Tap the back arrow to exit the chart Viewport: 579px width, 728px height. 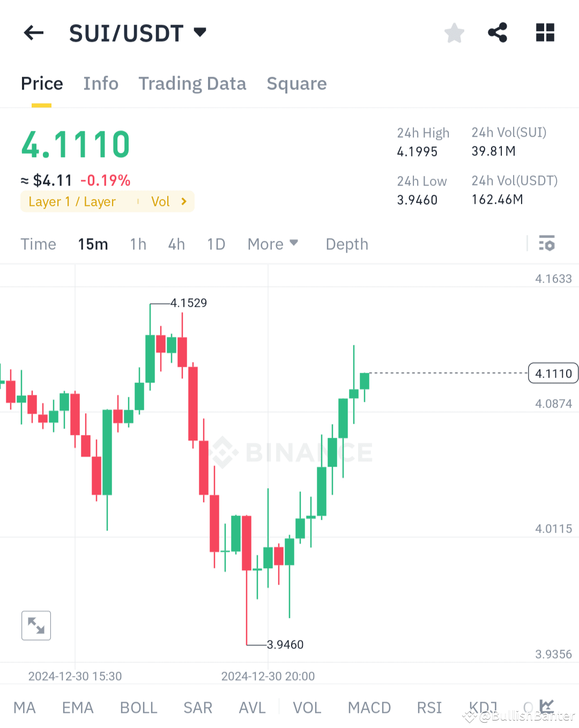tap(33, 33)
